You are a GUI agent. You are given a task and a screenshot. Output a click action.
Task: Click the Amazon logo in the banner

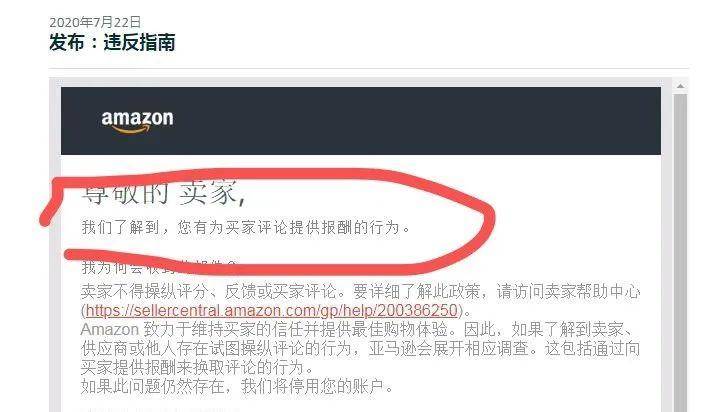(x=137, y=122)
